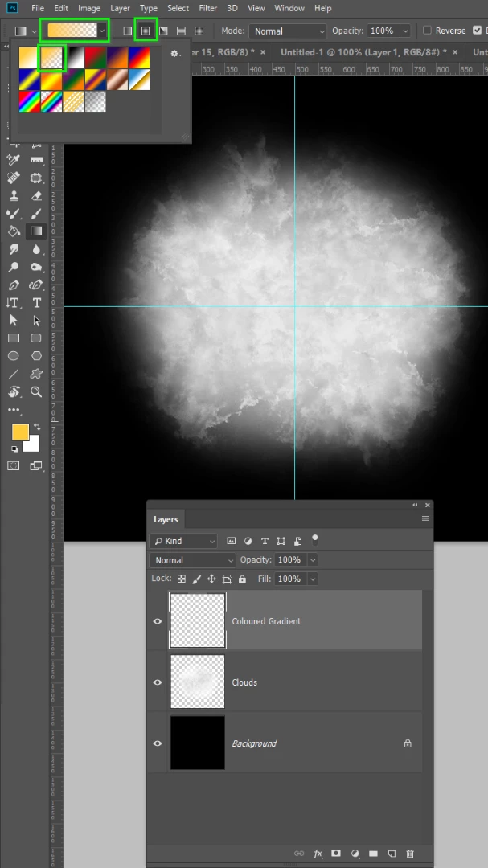This screenshot has height=868, width=488.
Task: Select the Eyedropper tool
Action: point(14,160)
